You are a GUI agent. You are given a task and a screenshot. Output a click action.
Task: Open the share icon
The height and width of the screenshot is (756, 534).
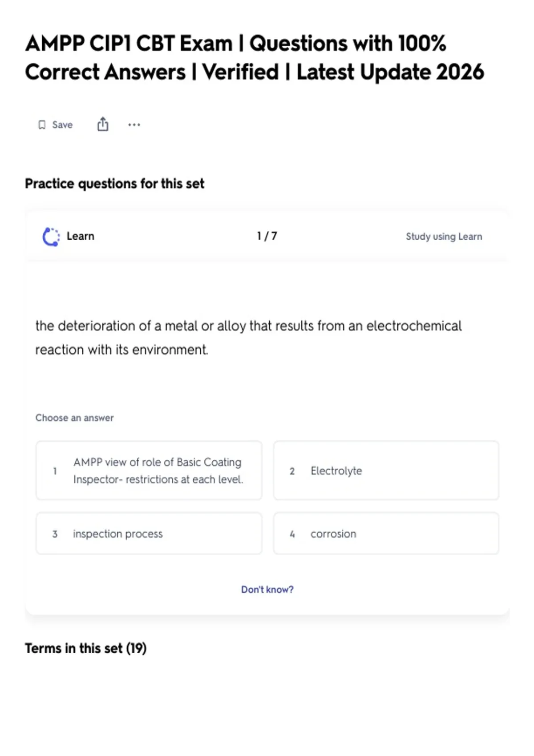[x=103, y=124]
